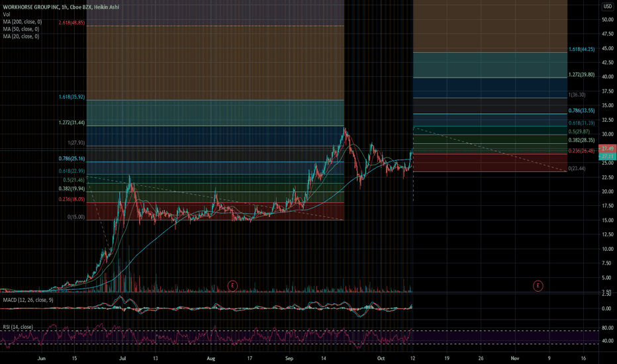Select the left Fibonacci 1.272(31.44) level label
The height and width of the screenshot is (364, 617).
(x=71, y=123)
